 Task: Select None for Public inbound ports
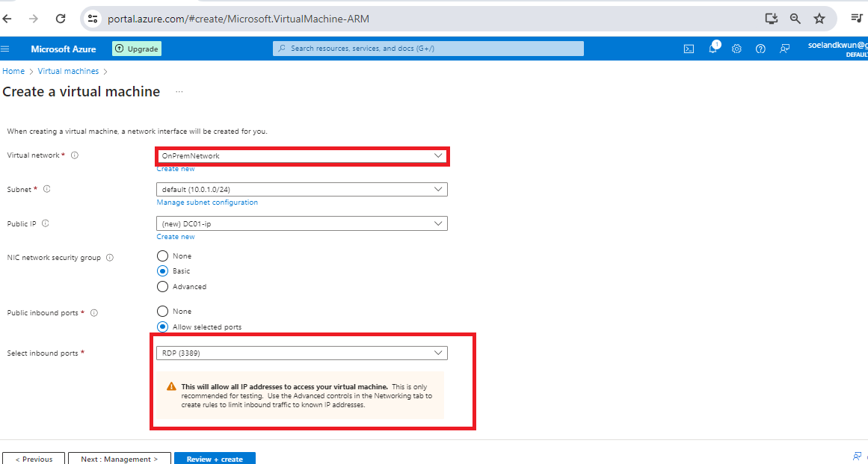coord(162,311)
